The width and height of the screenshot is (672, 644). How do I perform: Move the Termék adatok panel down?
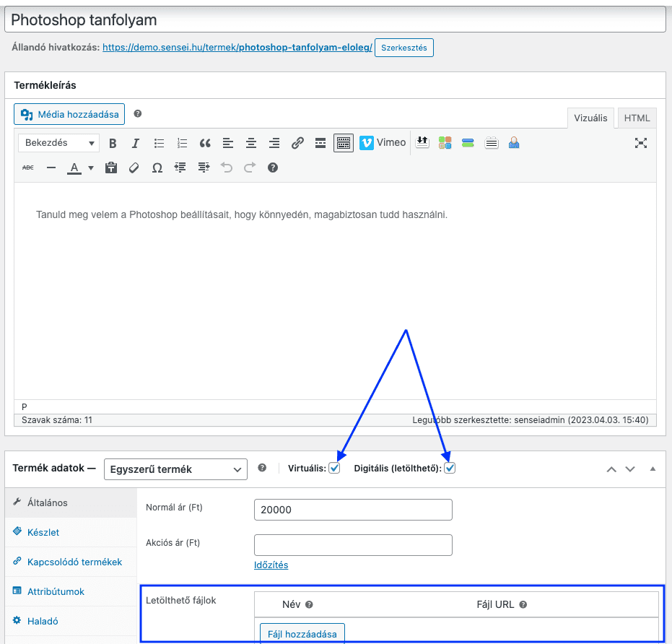630,469
